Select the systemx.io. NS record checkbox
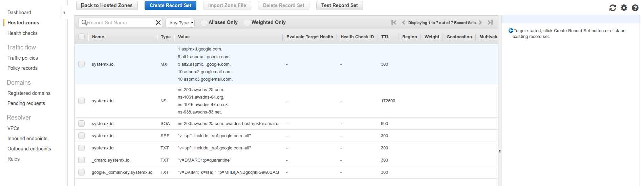The image size is (644, 186). (81, 101)
